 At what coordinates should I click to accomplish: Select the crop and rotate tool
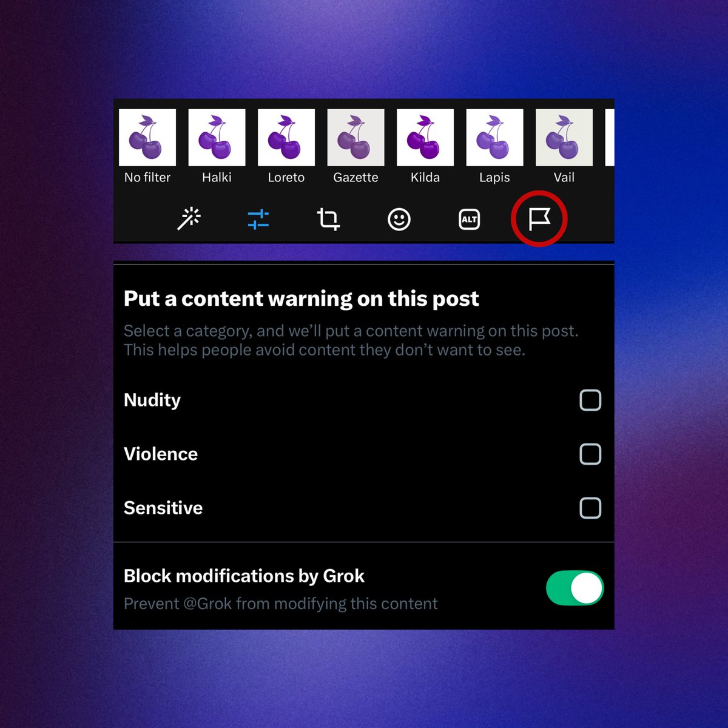[x=328, y=219]
